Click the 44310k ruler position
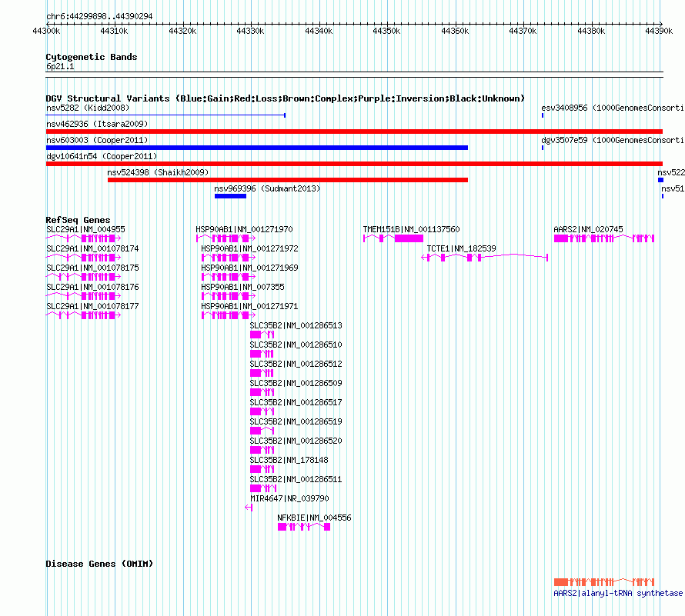Image resolution: width=685 pixels, height=616 pixels. [x=114, y=31]
